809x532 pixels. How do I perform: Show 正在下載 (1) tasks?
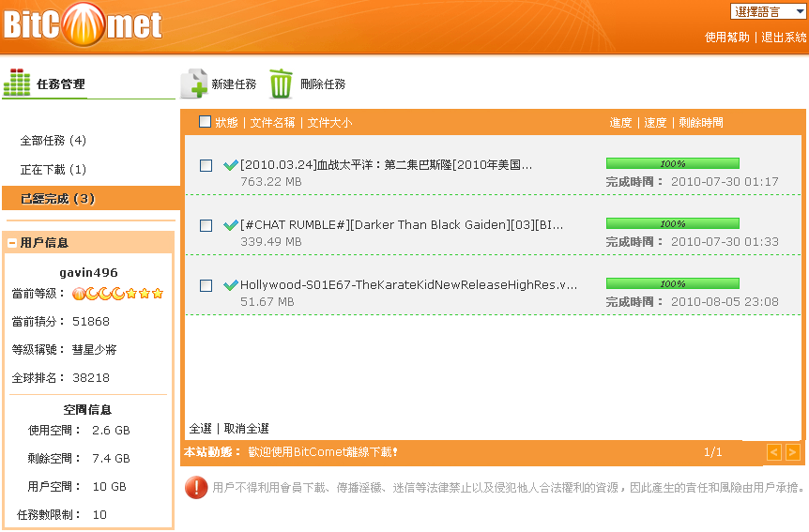(x=53, y=170)
